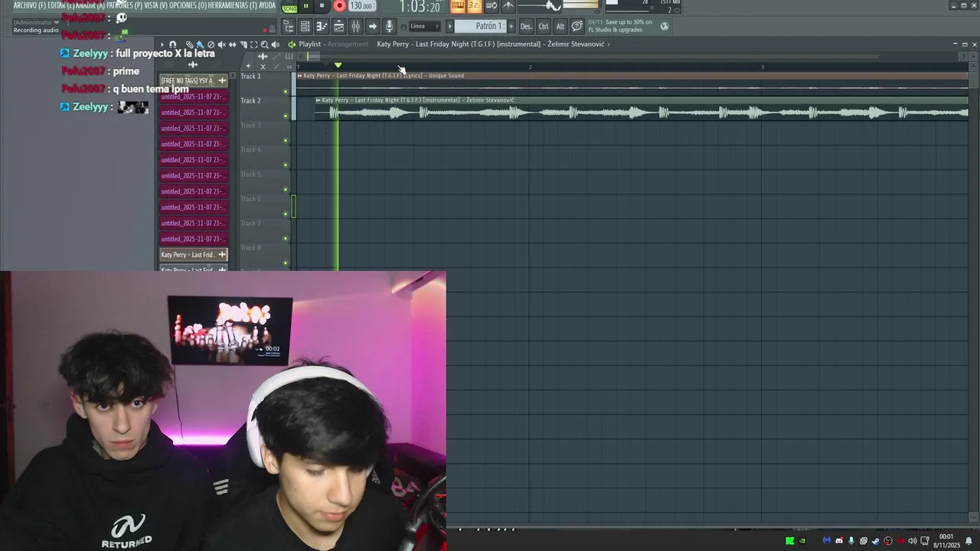Select the [FREE NO TAGS] YSY A.. picker item
The image size is (980, 551).
pyautogui.click(x=193, y=80)
